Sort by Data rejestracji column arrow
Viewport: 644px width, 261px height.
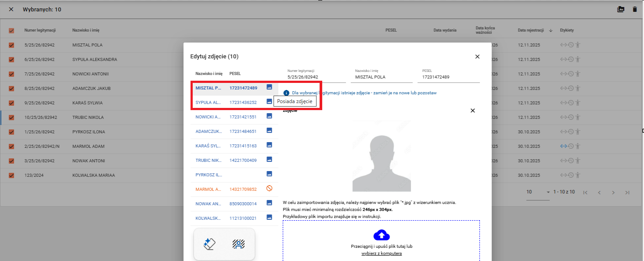pos(550,30)
